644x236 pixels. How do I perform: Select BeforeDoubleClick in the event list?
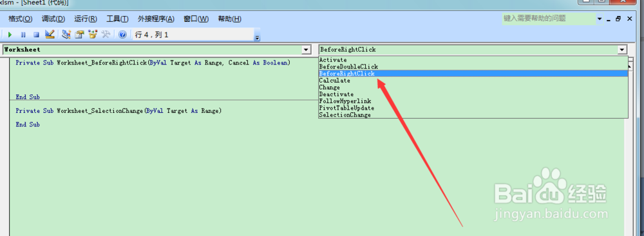[473, 66]
